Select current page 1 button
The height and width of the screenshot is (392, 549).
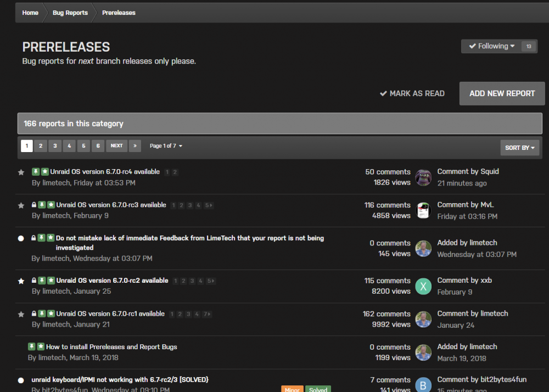coord(26,146)
